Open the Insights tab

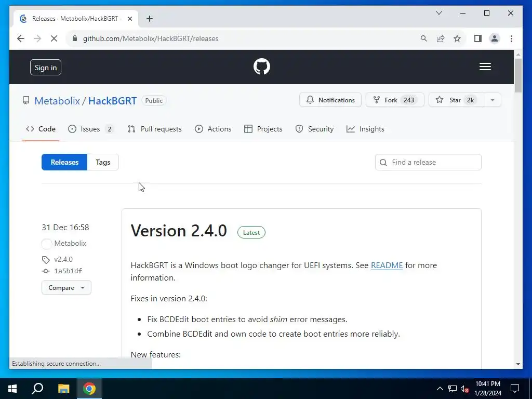point(365,129)
